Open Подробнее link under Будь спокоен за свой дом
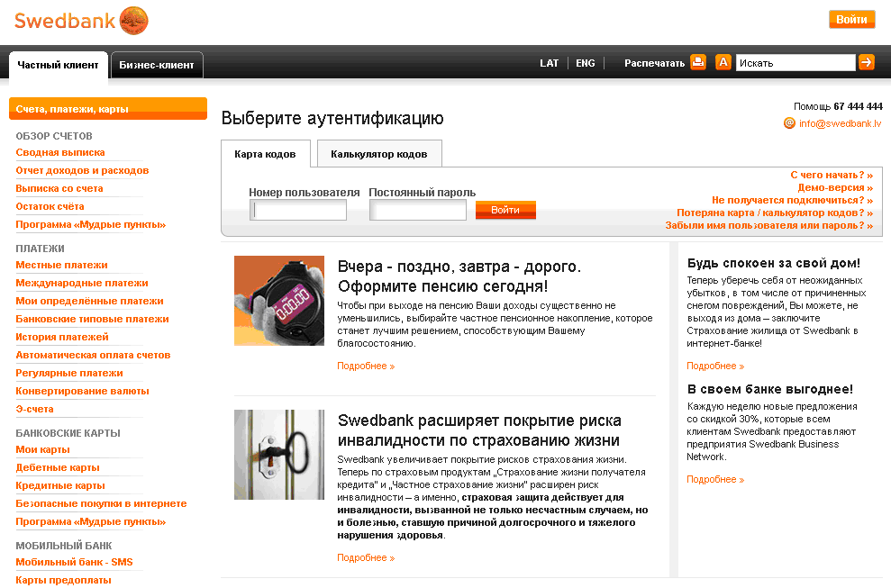Viewport: 891px width, 588px height. (x=715, y=366)
